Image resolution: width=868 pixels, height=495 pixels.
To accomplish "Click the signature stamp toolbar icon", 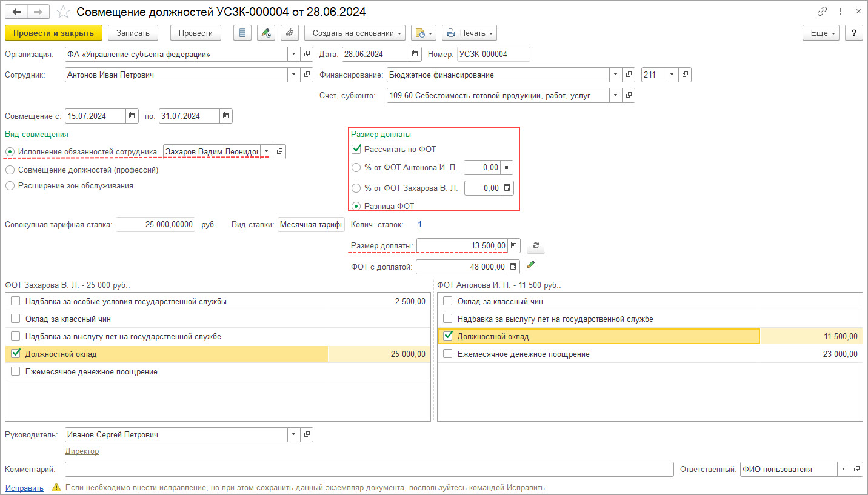I will coord(266,33).
